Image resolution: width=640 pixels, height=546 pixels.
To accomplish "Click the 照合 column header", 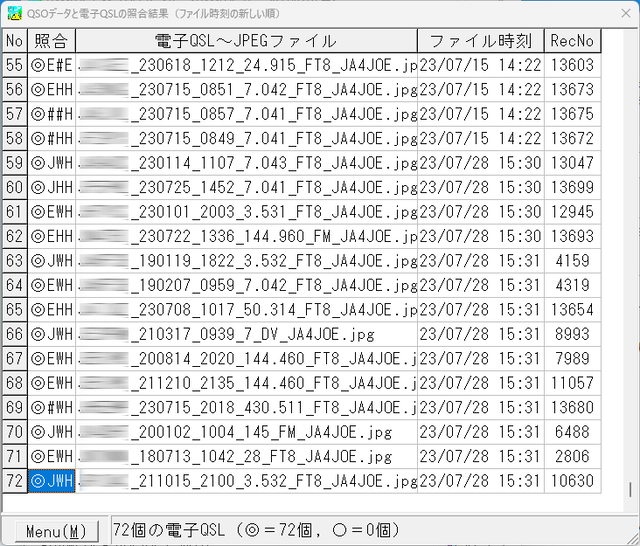I will pos(51,41).
